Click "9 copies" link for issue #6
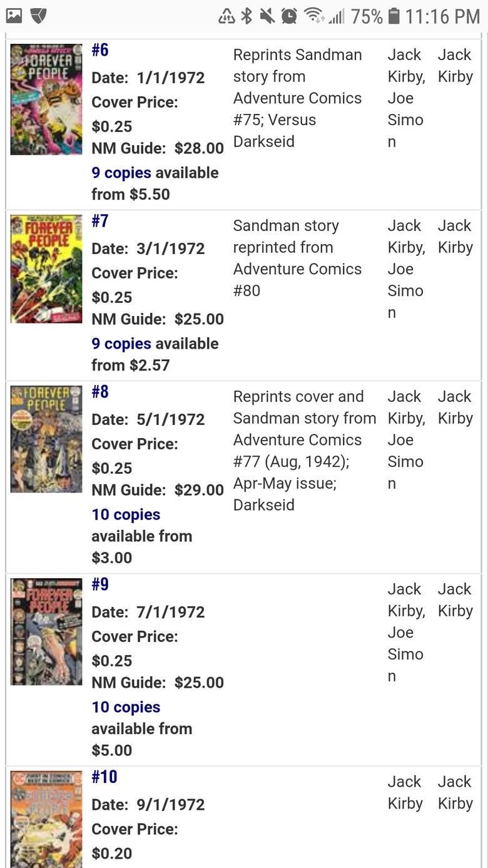This screenshot has width=488, height=868. (121, 173)
